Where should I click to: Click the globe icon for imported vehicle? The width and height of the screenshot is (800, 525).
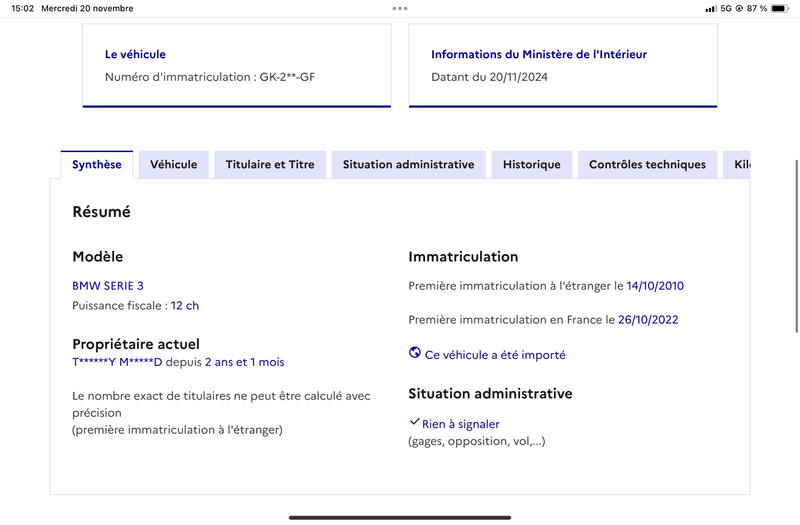click(415, 353)
